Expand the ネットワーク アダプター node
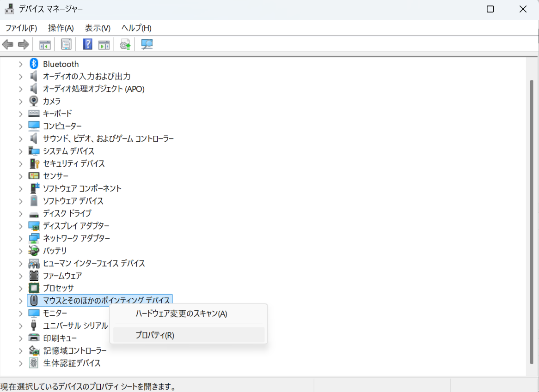The width and height of the screenshot is (539, 392). (x=20, y=238)
